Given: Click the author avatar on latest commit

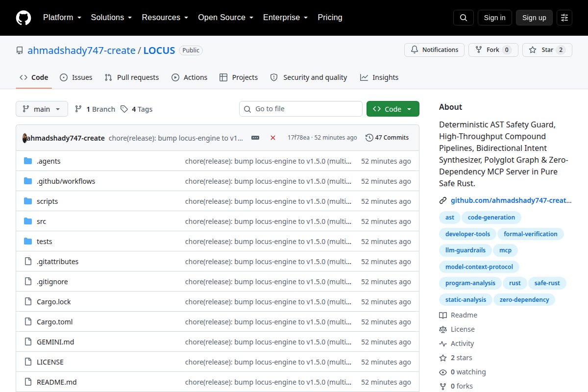Looking at the screenshot, I should 25,138.
